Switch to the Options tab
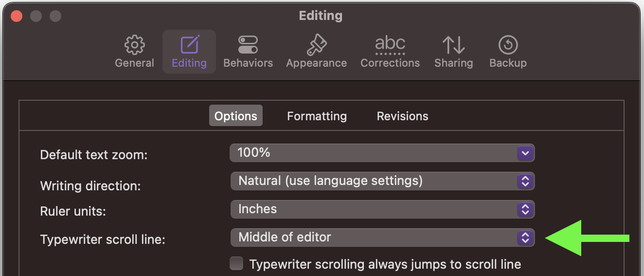The height and width of the screenshot is (276, 644). (x=236, y=116)
